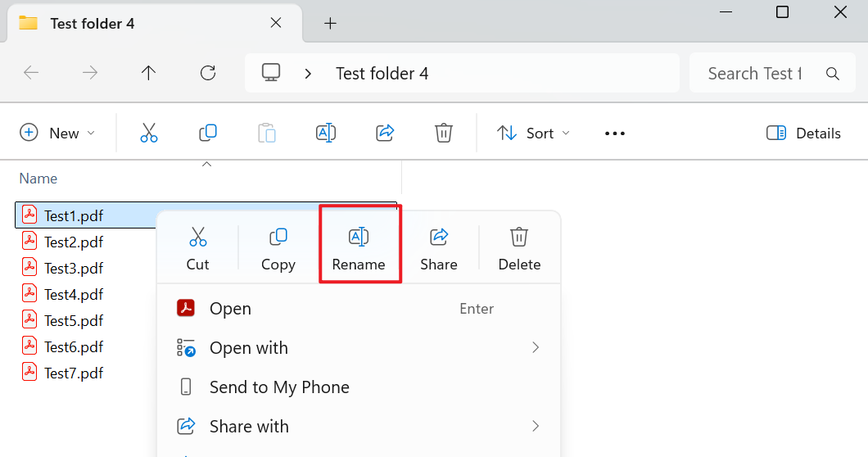Click the folder icon on the tab
Image resolution: width=868 pixels, height=457 pixels.
pyautogui.click(x=28, y=23)
